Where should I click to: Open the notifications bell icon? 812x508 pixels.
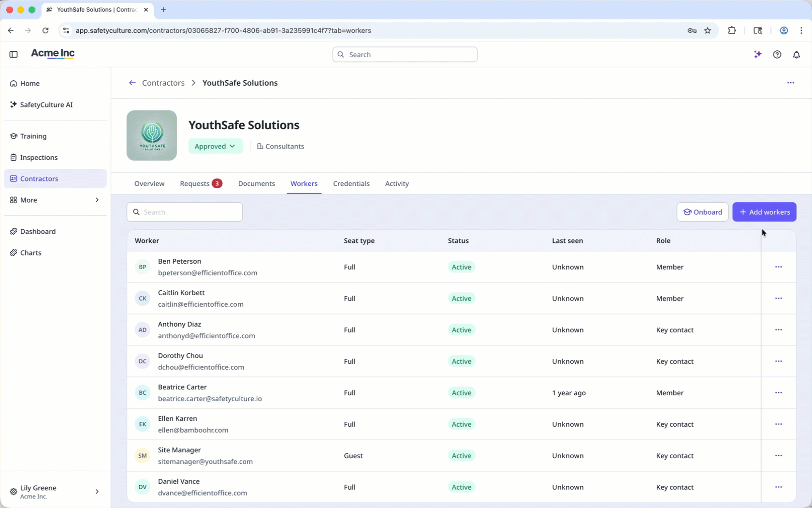coord(797,54)
